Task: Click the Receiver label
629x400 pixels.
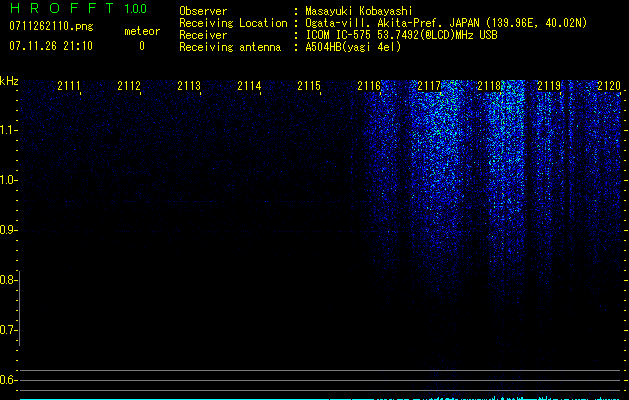Action: [203, 35]
